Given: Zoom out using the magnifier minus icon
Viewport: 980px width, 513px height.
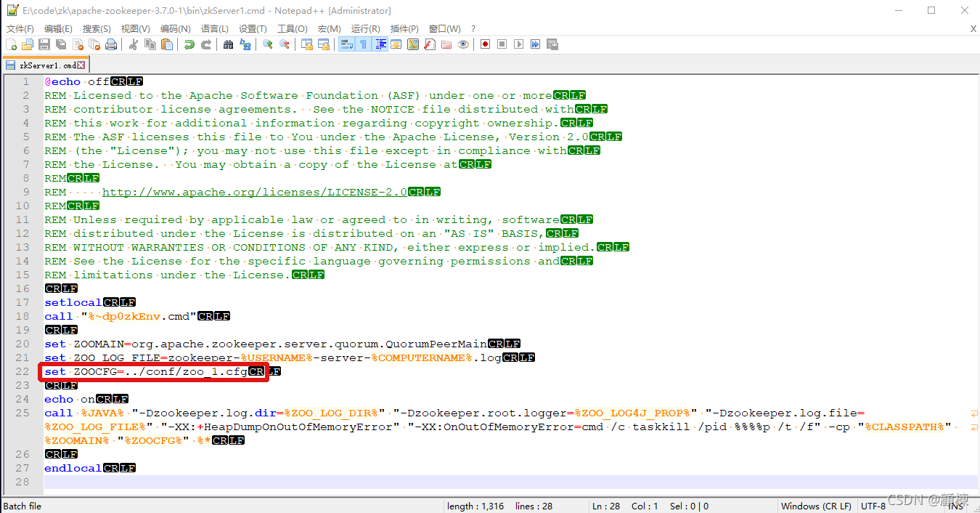Looking at the screenshot, I should point(285,44).
